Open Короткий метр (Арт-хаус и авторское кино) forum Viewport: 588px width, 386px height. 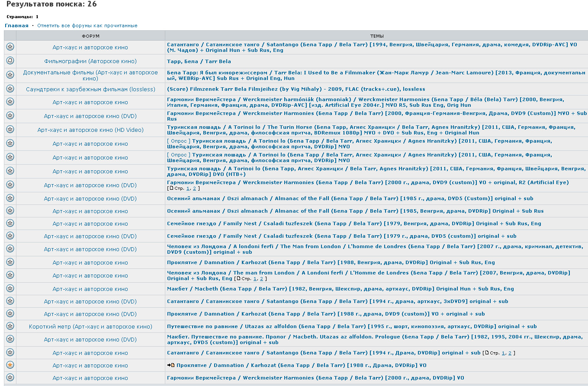[90, 327]
